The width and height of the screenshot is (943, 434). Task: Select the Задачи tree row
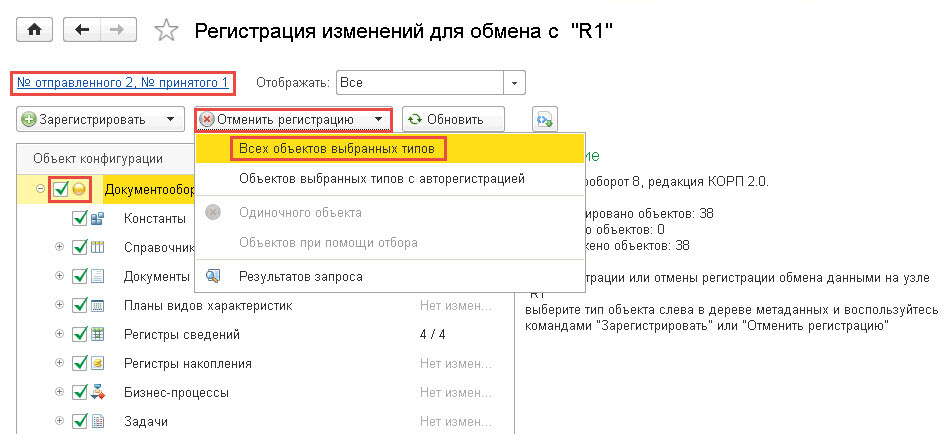pyautogui.click(x=266, y=421)
